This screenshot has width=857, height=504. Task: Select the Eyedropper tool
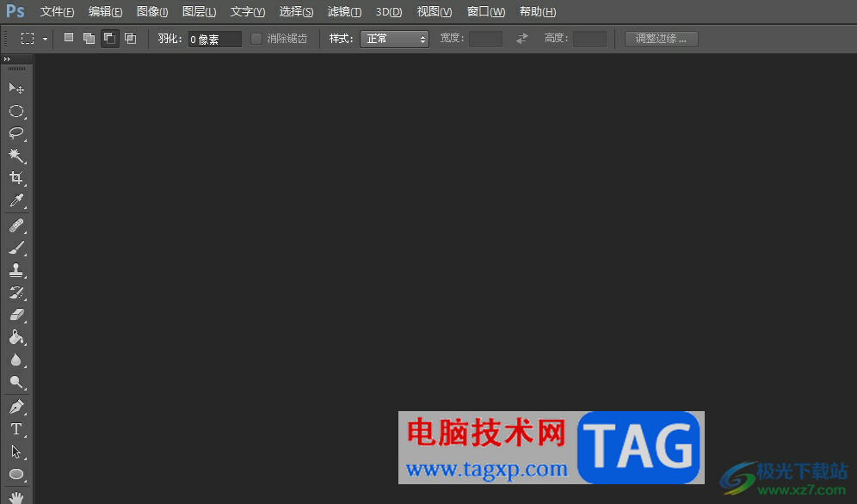coord(16,200)
